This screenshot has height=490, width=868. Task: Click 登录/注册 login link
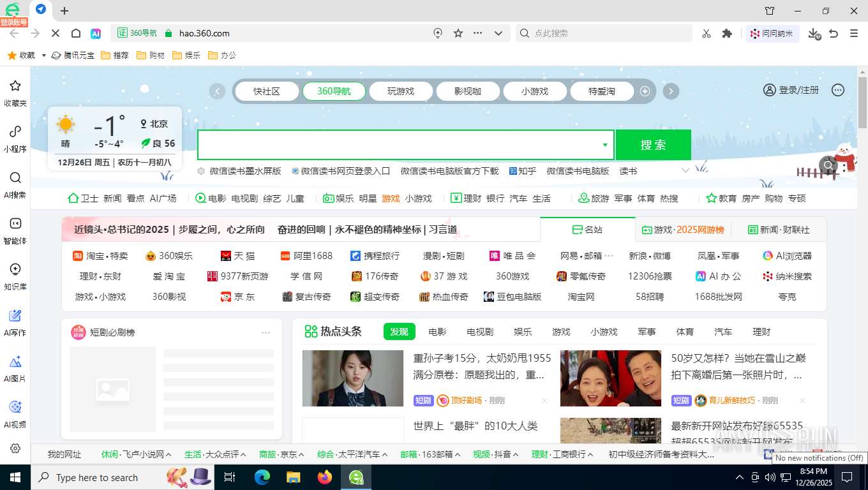pyautogui.click(x=791, y=90)
